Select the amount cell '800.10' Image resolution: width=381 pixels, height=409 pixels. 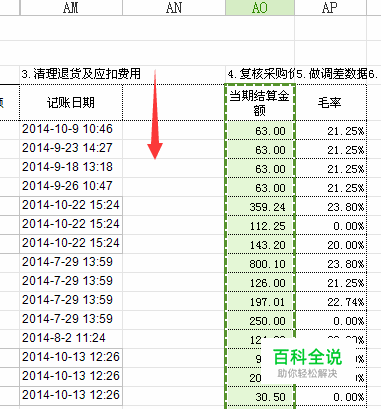260,263
